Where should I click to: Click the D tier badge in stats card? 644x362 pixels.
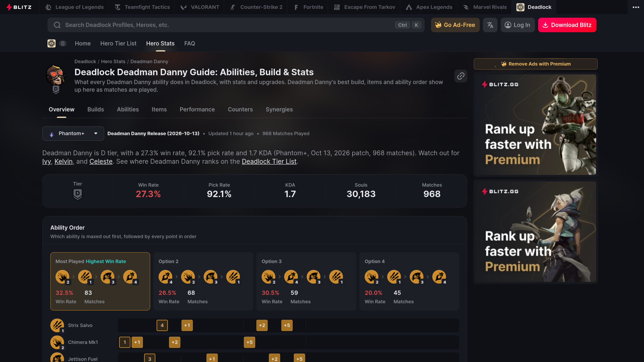point(77,194)
